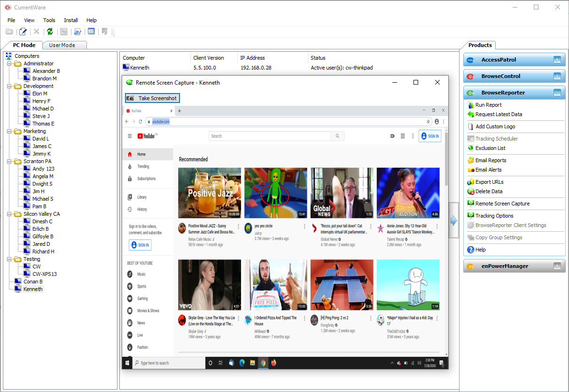The image size is (569, 392).
Task: Select computer Jimmy K in the tree
Action: point(41,154)
